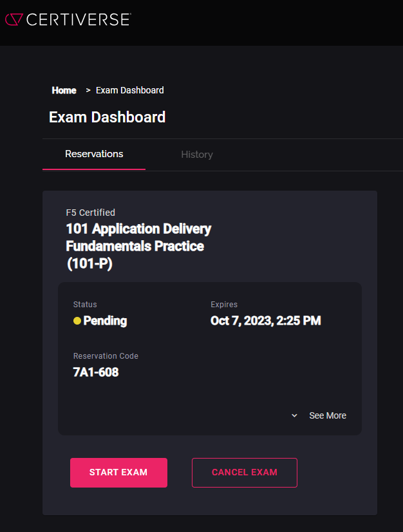This screenshot has width=403, height=532.
Task: Click the Pending status text
Action: coord(105,321)
